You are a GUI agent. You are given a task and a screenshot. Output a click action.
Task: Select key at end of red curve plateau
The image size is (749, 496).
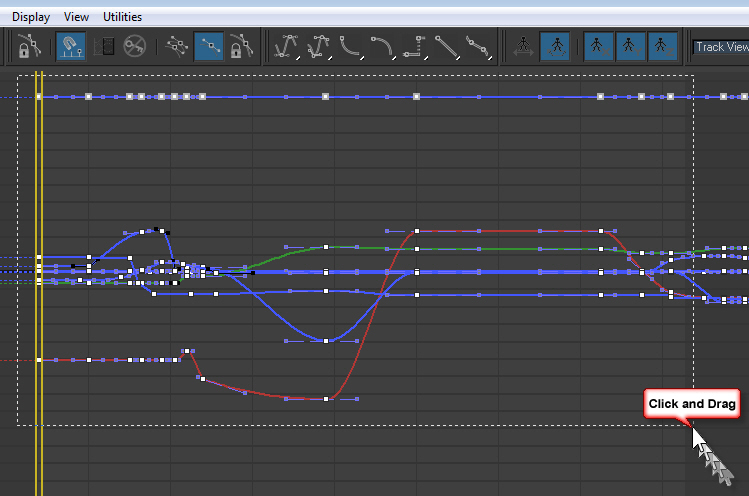(600, 231)
